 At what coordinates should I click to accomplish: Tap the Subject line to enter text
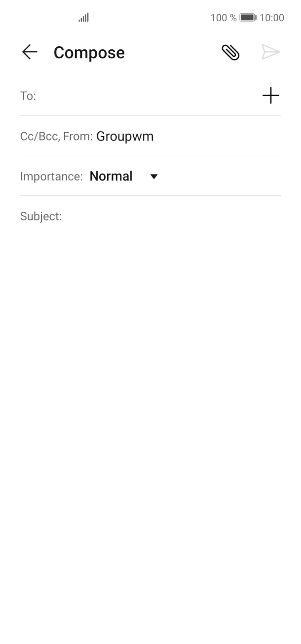pyautogui.click(x=123, y=216)
